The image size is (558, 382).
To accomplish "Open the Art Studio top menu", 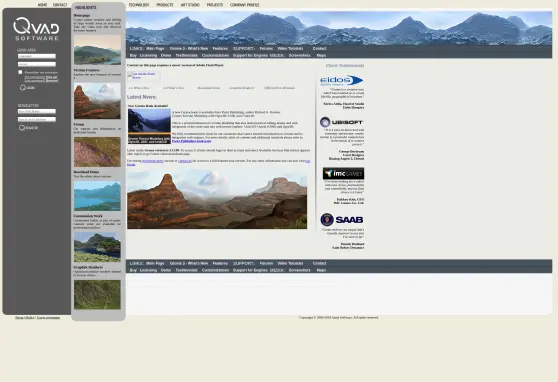I will point(190,5).
